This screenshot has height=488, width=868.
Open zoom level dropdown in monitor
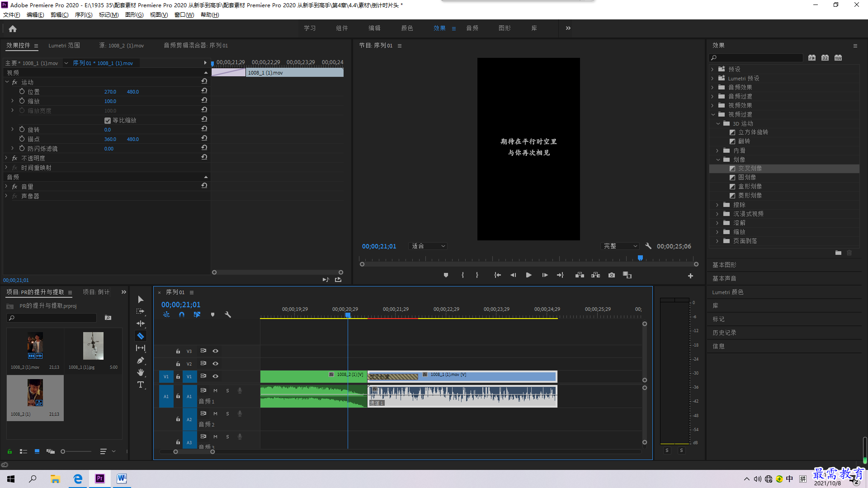pyautogui.click(x=428, y=246)
